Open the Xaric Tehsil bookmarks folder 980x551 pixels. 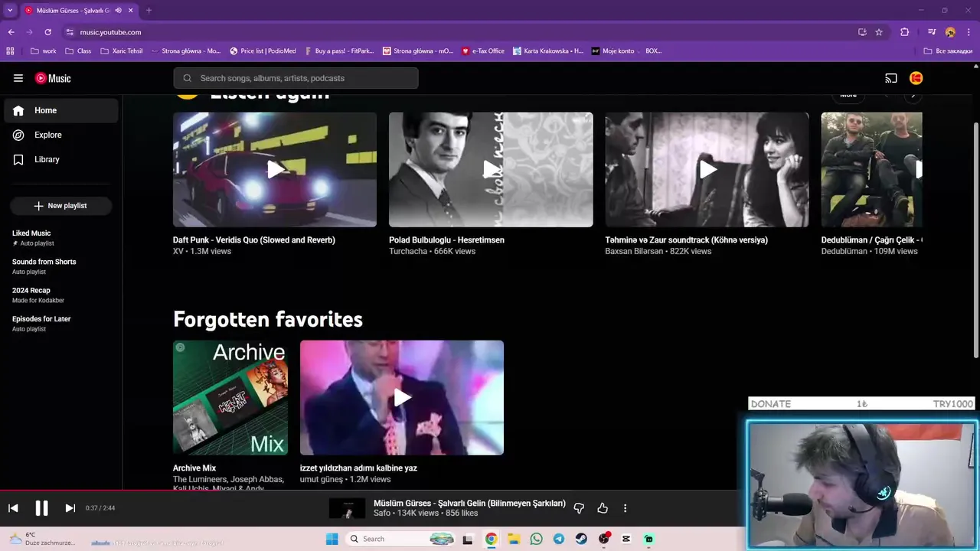coord(121,51)
